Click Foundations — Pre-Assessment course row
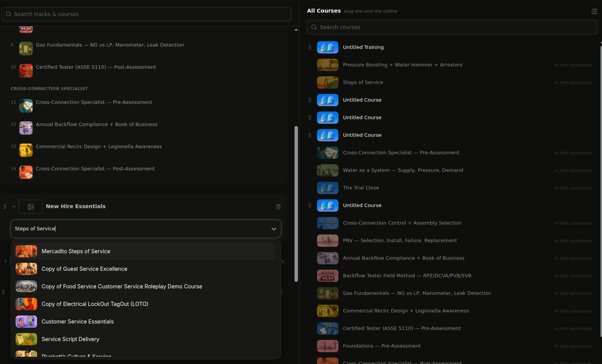The image size is (602, 364). pyautogui.click(x=452, y=346)
